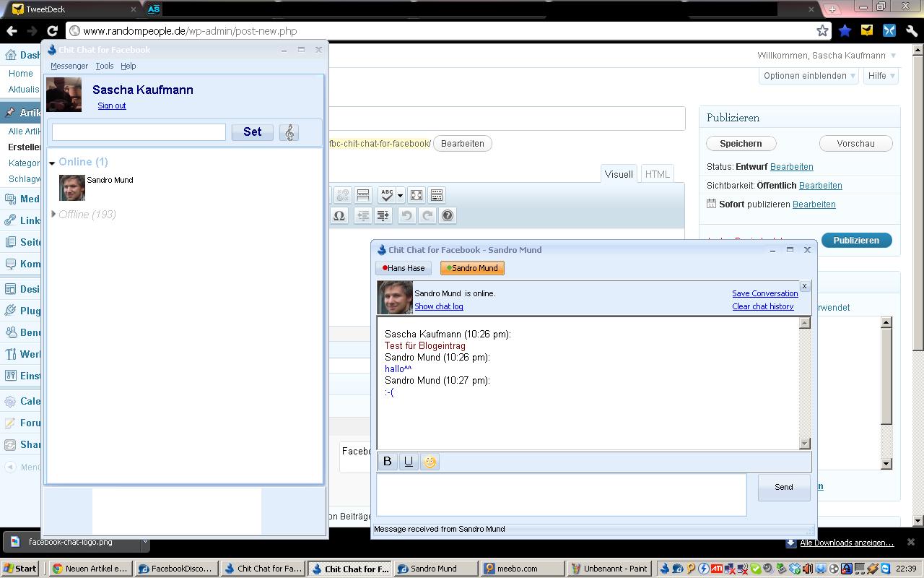The image size is (924, 578).
Task: Click the outdent icon in editor
Action: coord(363,215)
